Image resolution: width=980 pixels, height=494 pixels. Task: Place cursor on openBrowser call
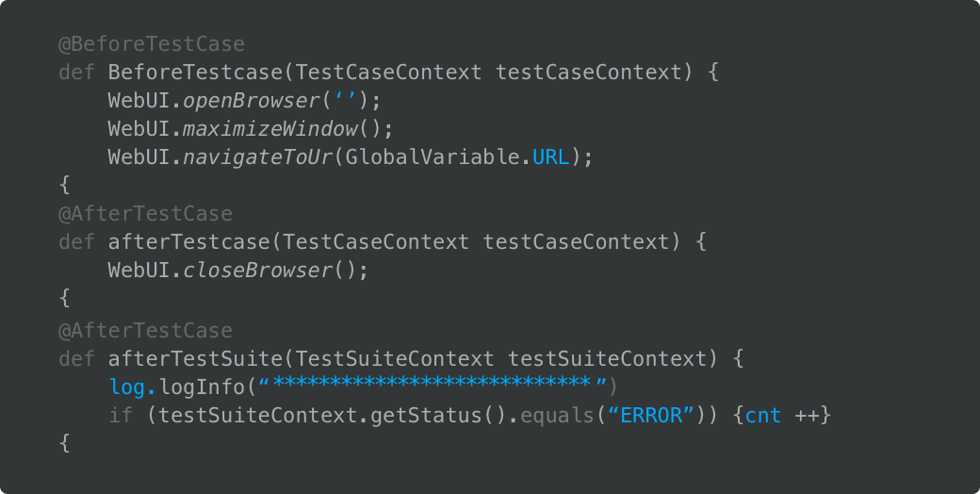252,101
